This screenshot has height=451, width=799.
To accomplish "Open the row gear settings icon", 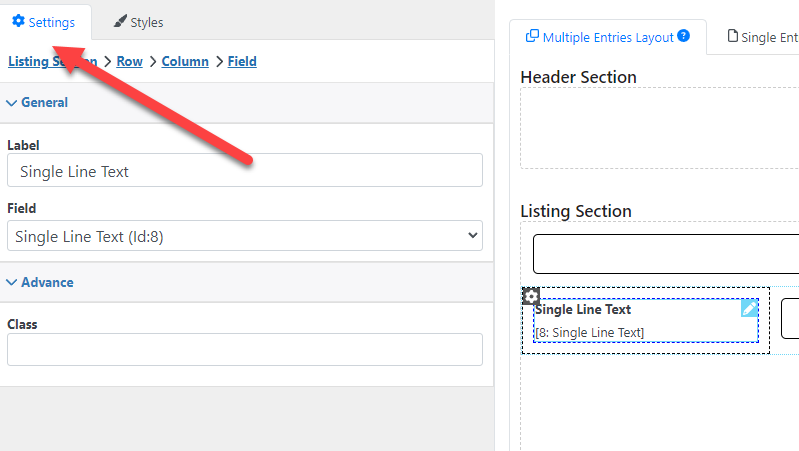I will (x=531, y=296).
